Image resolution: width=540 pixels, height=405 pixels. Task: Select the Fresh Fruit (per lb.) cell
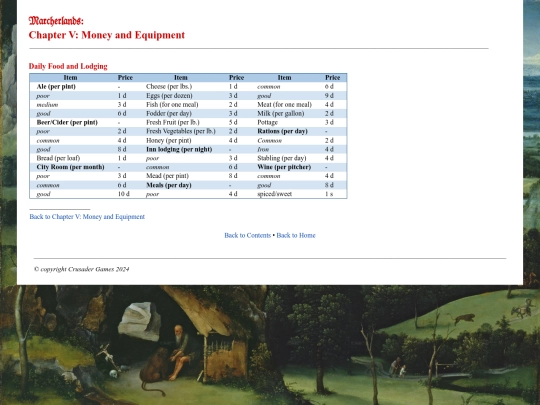[173, 122]
